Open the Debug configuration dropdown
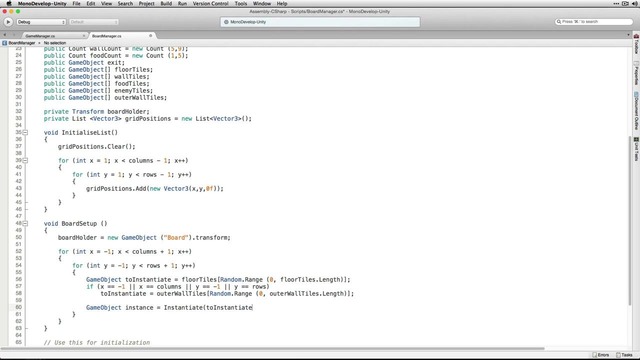Viewport: 640px width, 360px height. 41,22
